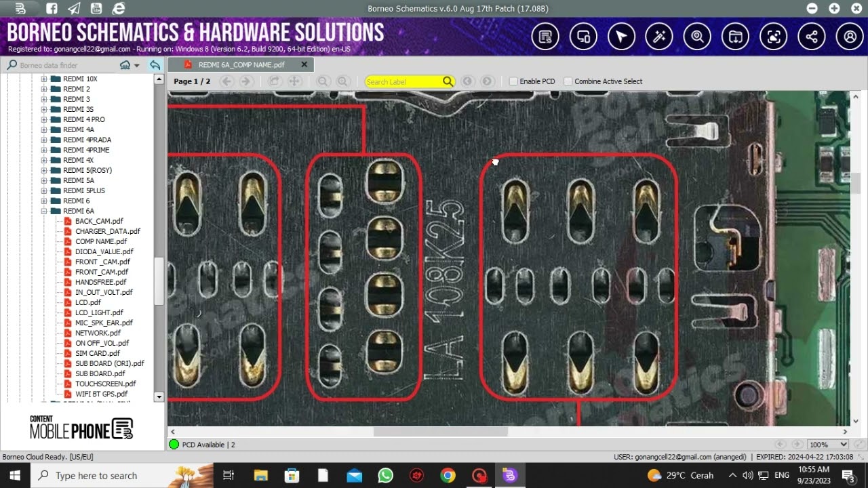Open DIODA_VALUE.pdf file
The width and height of the screenshot is (868, 488).
(x=104, y=251)
